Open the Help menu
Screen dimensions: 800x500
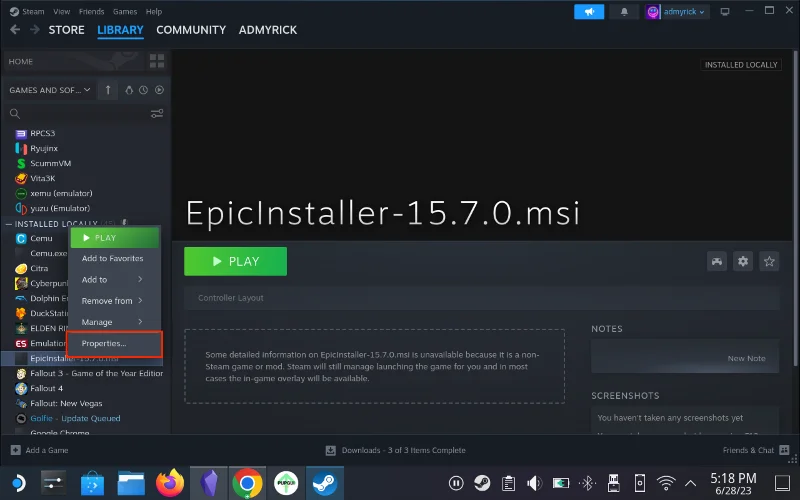(154, 11)
